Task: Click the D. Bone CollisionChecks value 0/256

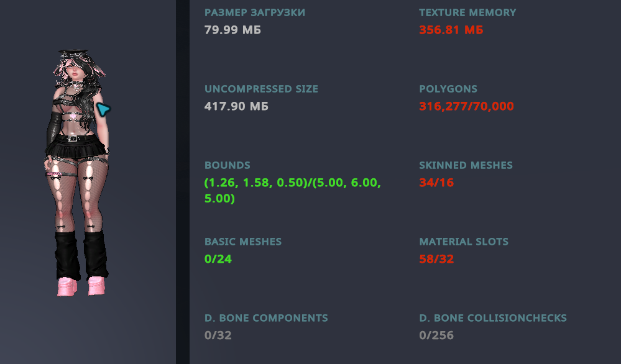Action: pos(436,335)
